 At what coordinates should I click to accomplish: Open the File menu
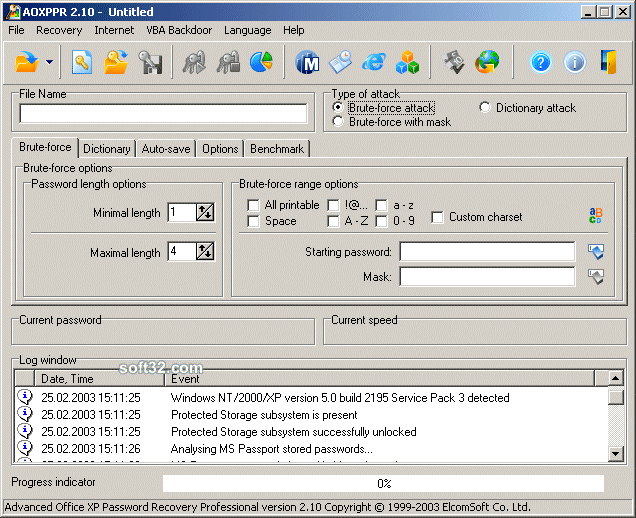pos(16,30)
